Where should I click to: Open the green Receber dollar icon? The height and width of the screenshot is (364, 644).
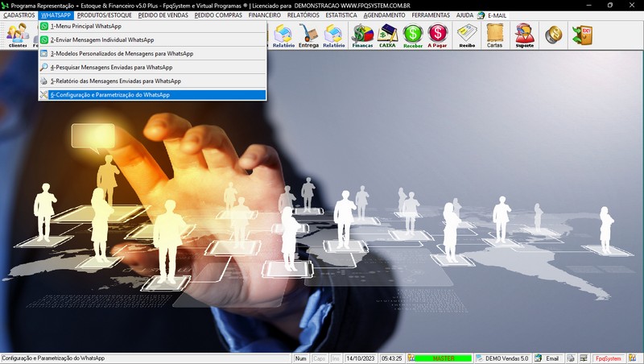413,35
